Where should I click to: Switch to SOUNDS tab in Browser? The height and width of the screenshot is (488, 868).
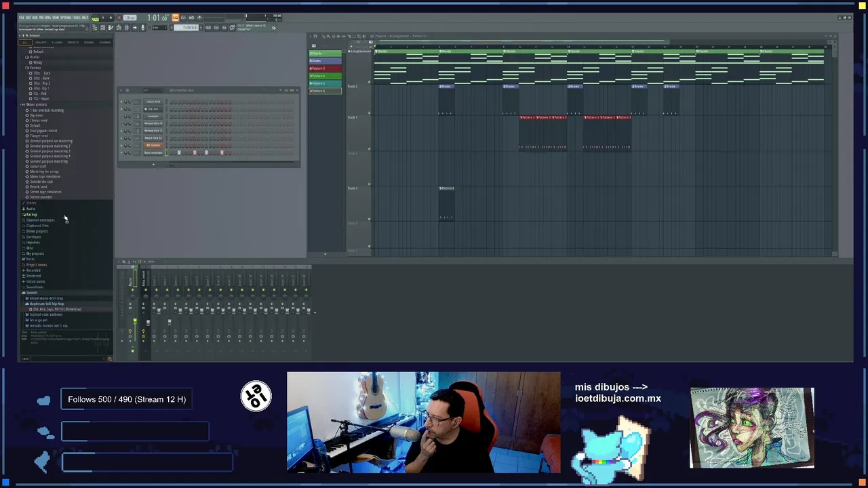pyautogui.click(x=89, y=42)
